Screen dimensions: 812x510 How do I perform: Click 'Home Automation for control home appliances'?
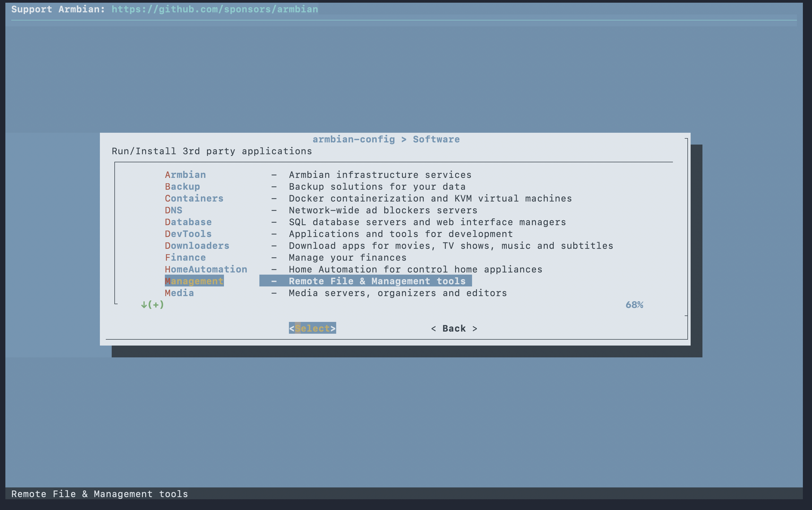click(x=416, y=269)
